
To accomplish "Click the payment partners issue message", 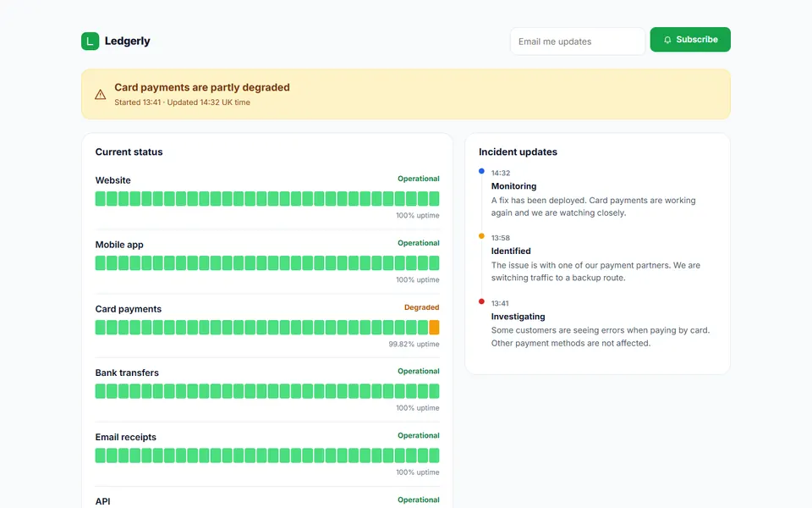I will click(595, 271).
